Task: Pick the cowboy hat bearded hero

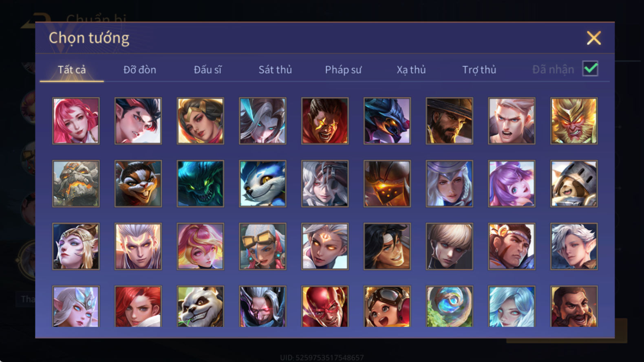Action: [x=449, y=121]
